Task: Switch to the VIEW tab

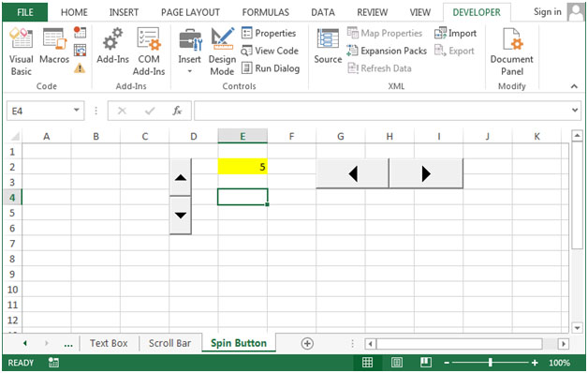Action: 420,12
